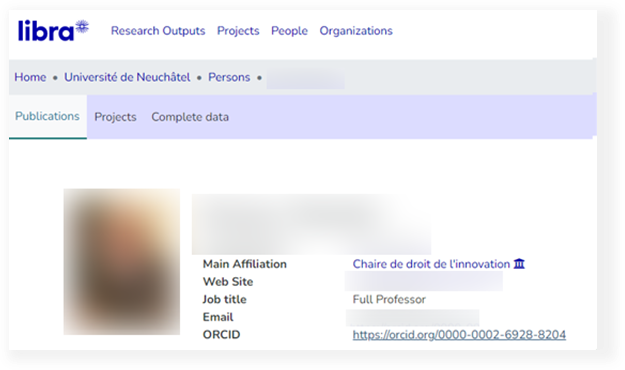Click the Job title label

[x=224, y=299]
